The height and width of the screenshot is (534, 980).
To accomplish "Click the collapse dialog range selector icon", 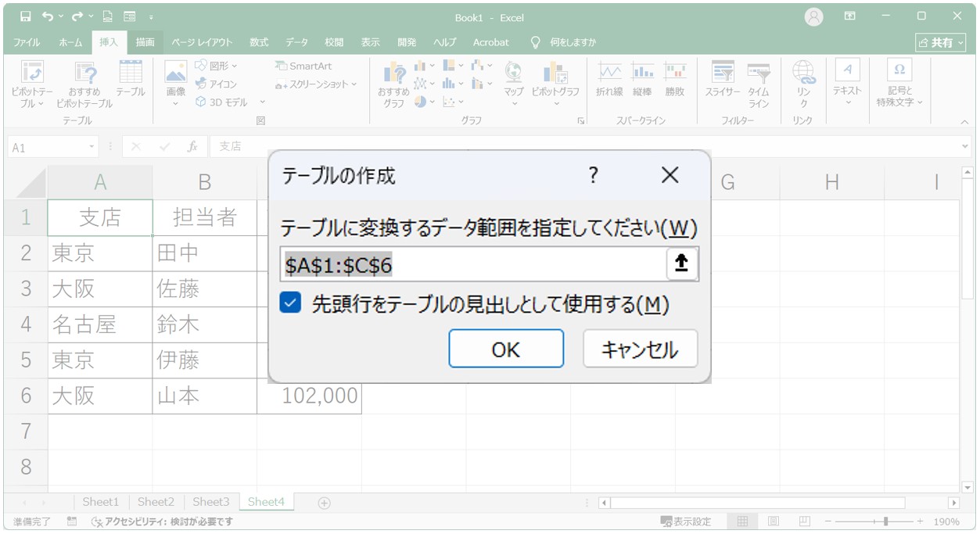I will tap(681, 264).
